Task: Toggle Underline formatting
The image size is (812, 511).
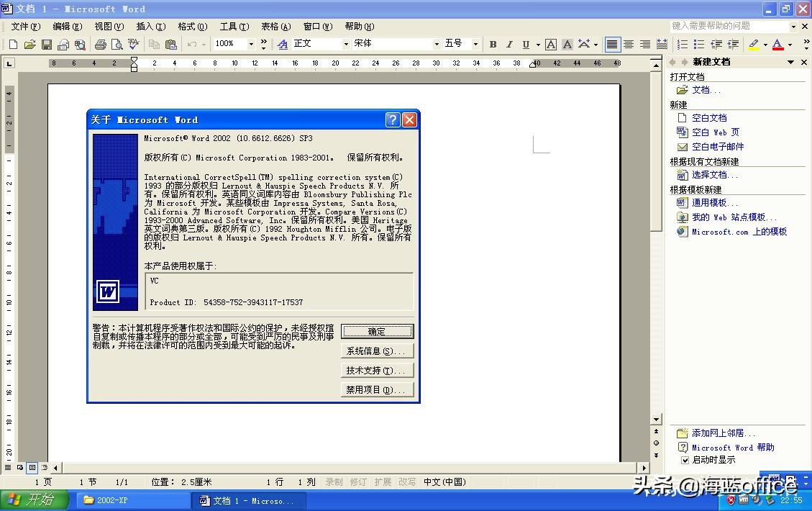Action: (x=526, y=45)
